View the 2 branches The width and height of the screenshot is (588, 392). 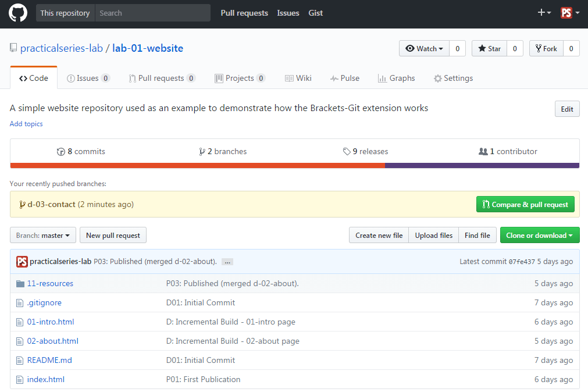(223, 152)
